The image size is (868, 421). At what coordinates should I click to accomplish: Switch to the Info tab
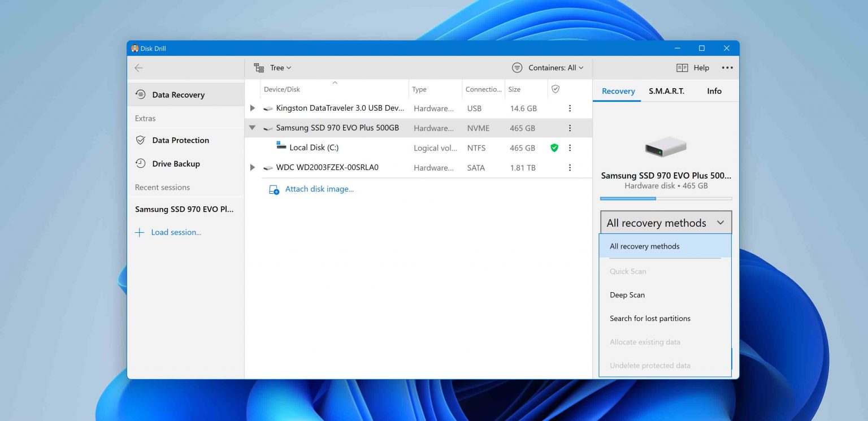point(714,91)
